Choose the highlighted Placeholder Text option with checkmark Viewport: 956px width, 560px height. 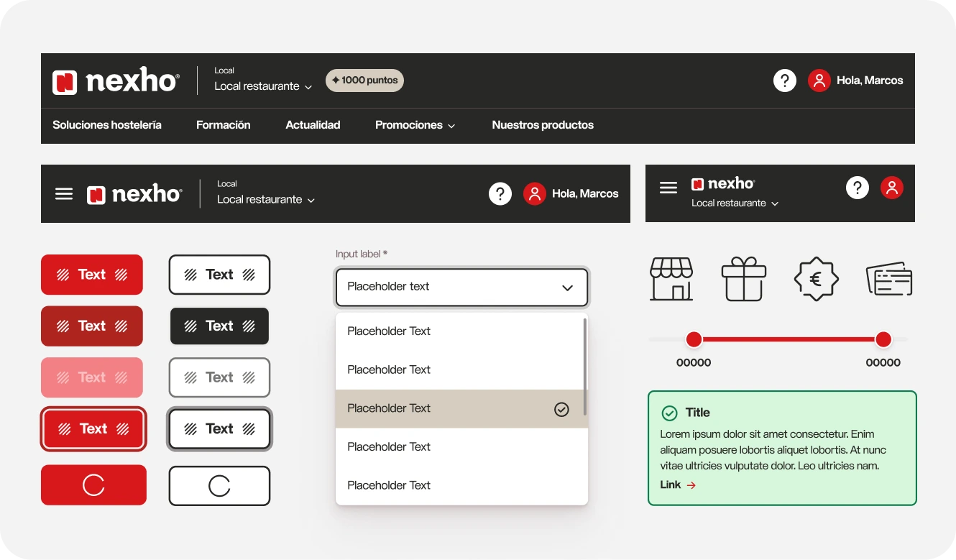pos(461,409)
